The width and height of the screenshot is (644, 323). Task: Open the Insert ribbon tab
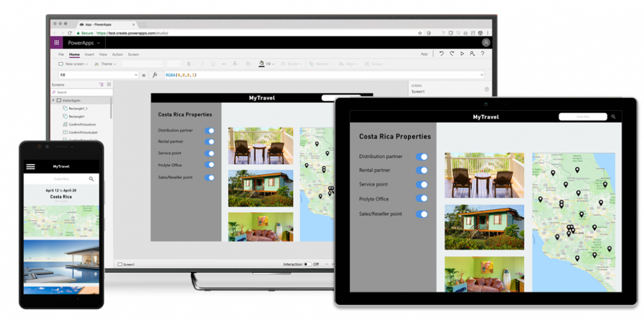[x=89, y=54]
